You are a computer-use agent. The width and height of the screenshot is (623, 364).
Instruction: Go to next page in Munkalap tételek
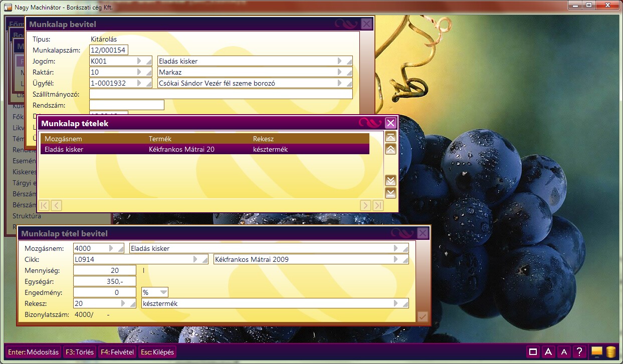click(x=366, y=205)
